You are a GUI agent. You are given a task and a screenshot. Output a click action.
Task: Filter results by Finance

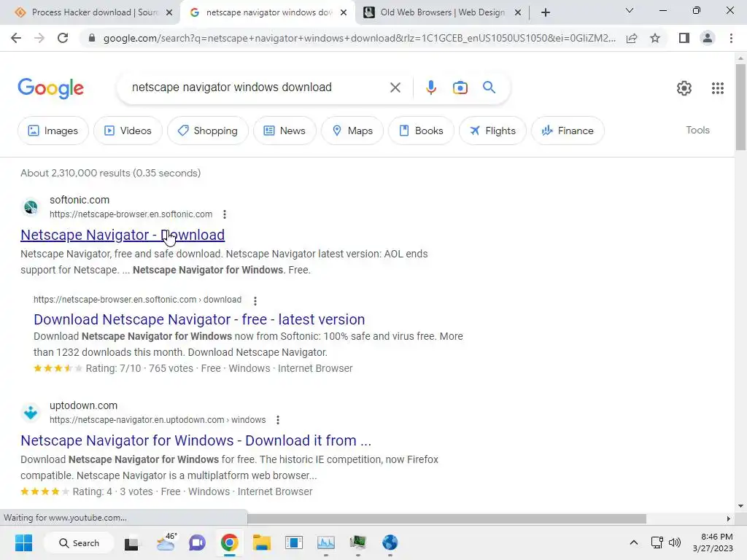pos(568,131)
